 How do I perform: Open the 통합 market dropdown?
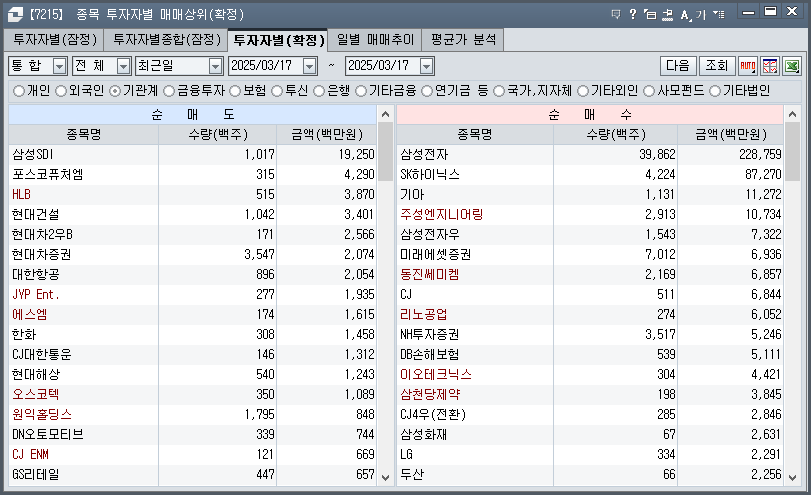click(x=60, y=66)
